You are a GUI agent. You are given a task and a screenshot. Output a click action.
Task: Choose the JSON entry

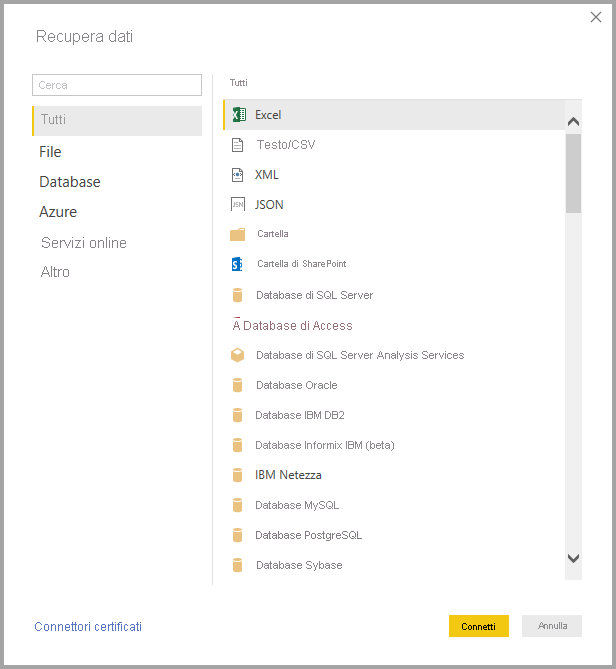click(269, 205)
